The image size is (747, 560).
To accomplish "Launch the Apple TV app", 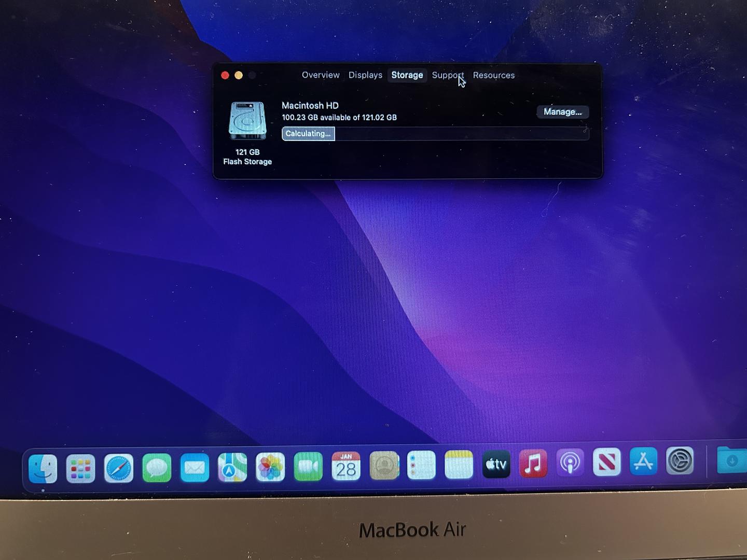I will pos(496,464).
